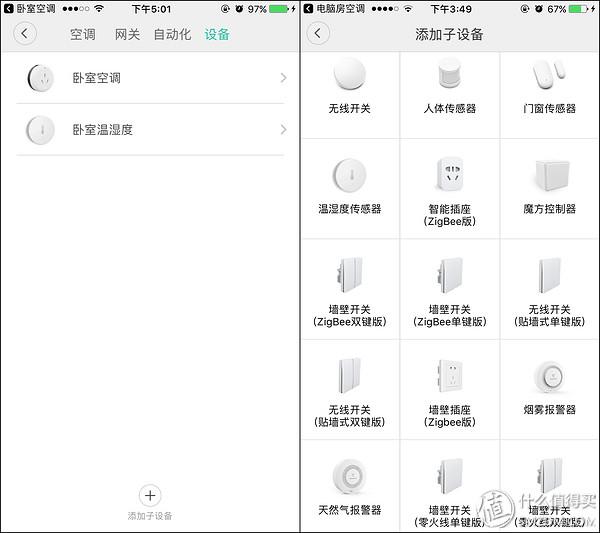Select the 天然气报警器 gas alarm icon
Image resolution: width=600 pixels, height=533 pixels.
click(349, 475)
